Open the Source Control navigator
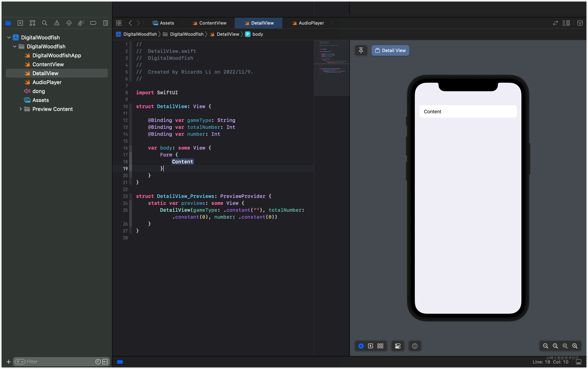Image resolution: width=588 pixels, height=369 pixels. 20,23
